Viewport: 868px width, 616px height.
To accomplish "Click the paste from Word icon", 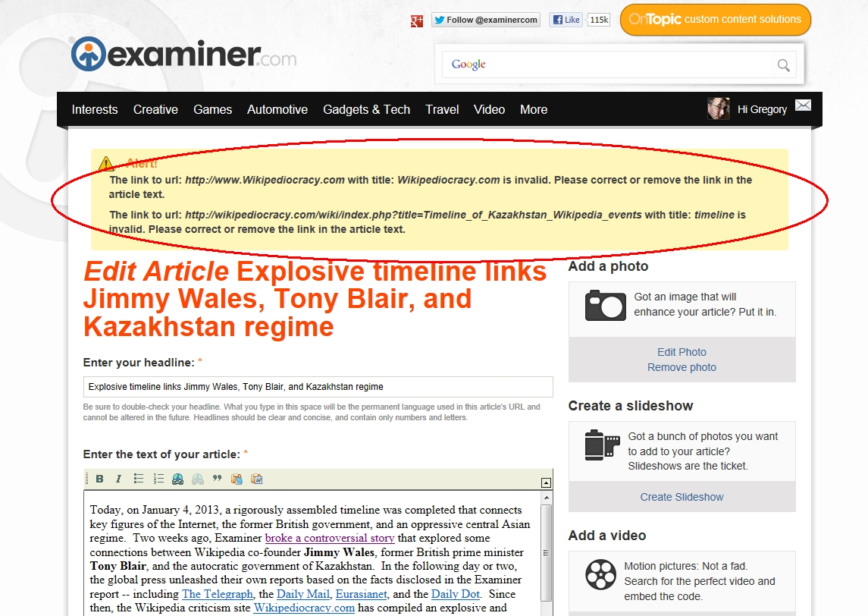I will coord(257,479).
